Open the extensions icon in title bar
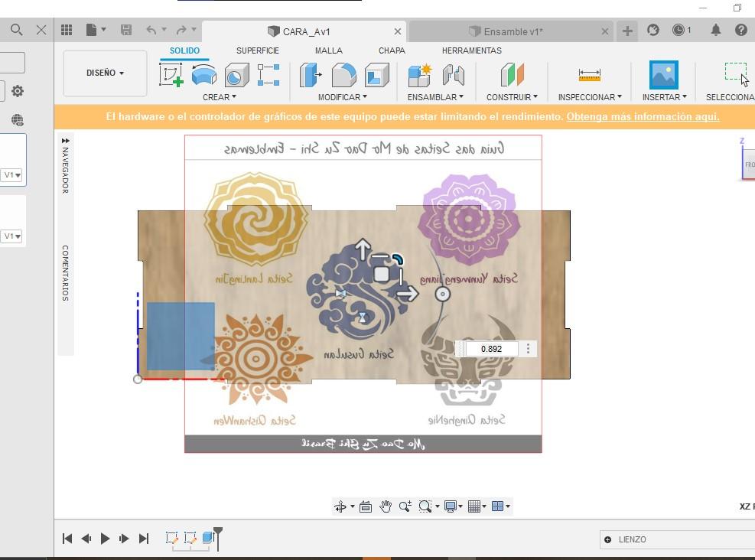The height and width of the screenshot is (560, 755). pyautogui.click(x=653, y=31)
